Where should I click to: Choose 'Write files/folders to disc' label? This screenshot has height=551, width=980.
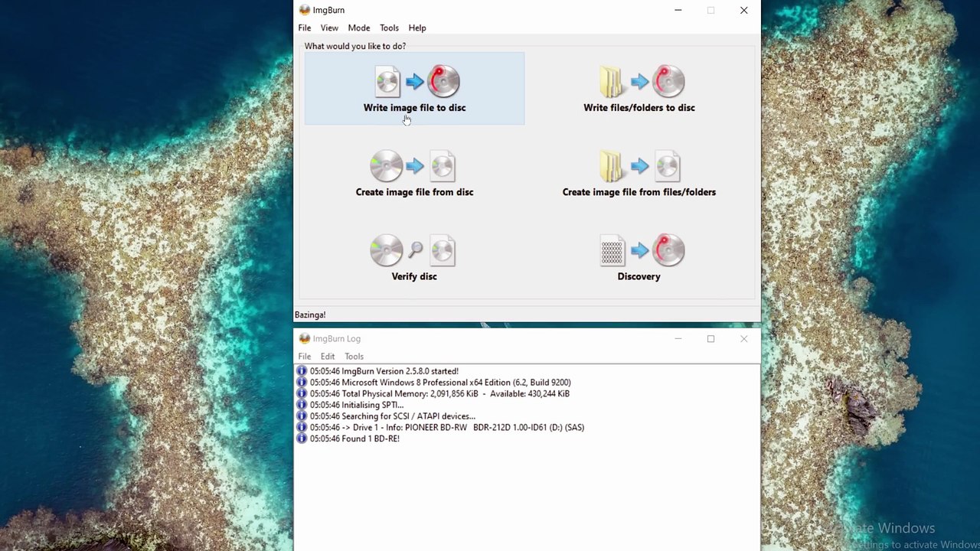[x=639, y=108]
